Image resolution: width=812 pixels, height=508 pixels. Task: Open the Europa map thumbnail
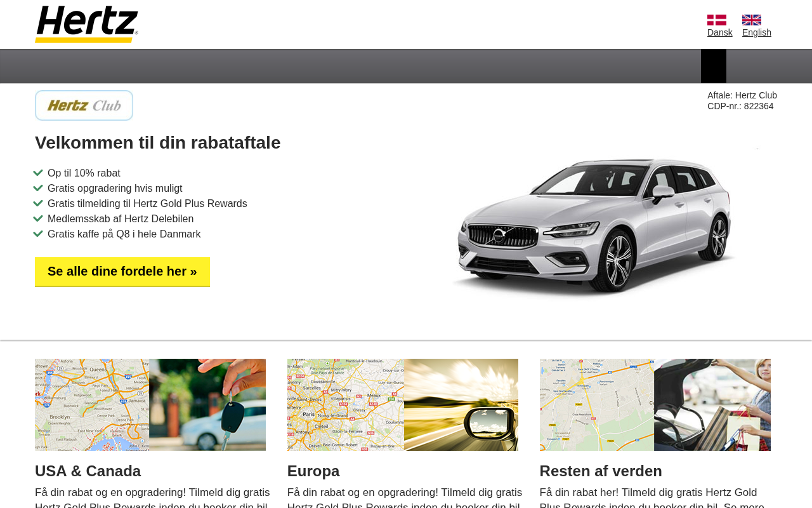pos(403,404)
